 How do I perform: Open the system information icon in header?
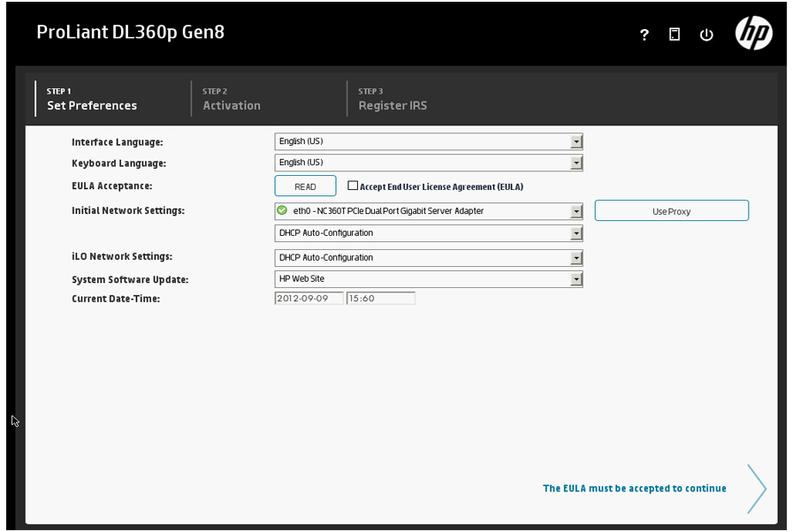(675, 34)
